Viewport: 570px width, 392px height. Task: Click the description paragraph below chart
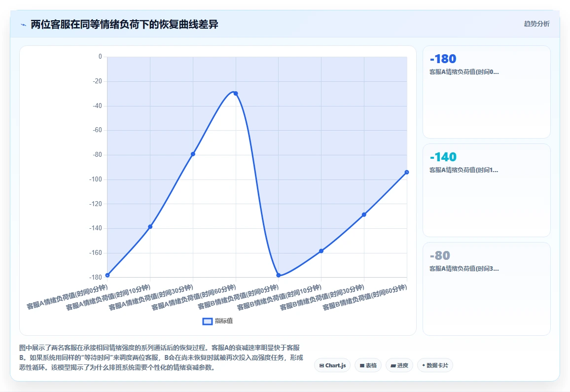161,358
